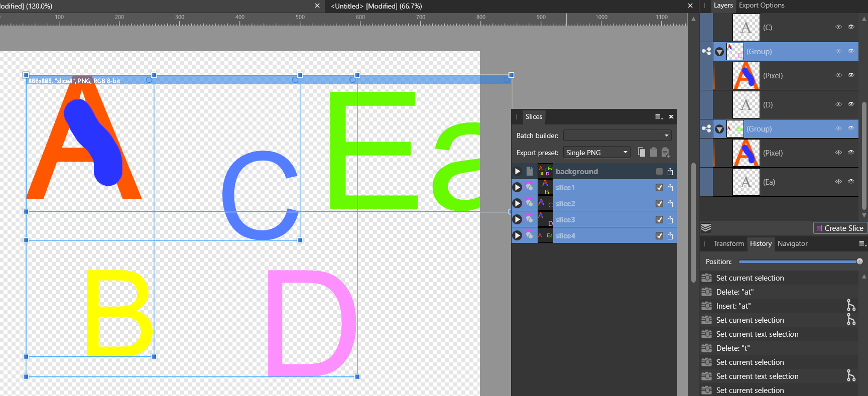Enable the background slice checkbox
The height and width of the screenshot is (396, 868).
(659, 172)
